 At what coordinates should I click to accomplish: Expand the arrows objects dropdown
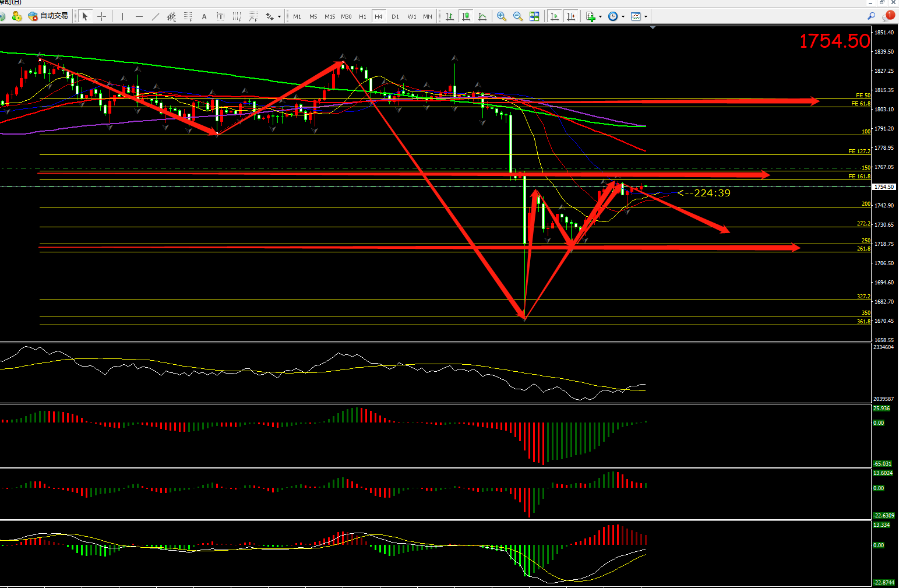point(279,16)
